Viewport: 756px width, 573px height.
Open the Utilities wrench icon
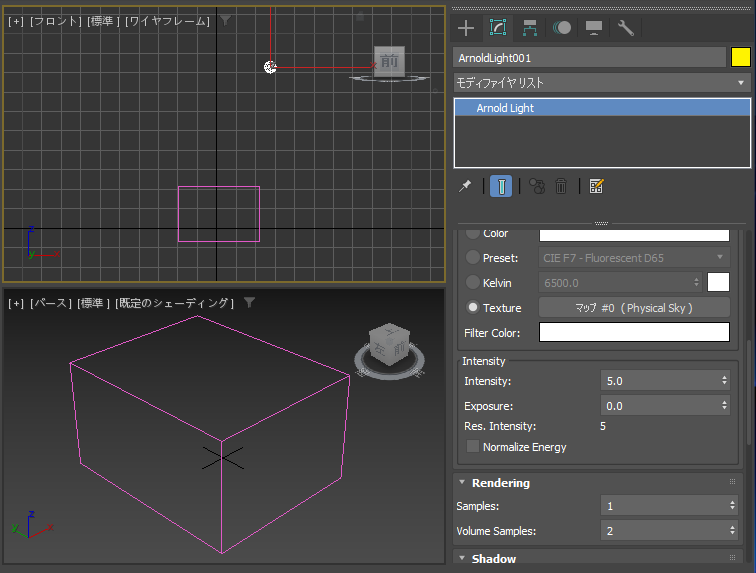tap(625, 28)
